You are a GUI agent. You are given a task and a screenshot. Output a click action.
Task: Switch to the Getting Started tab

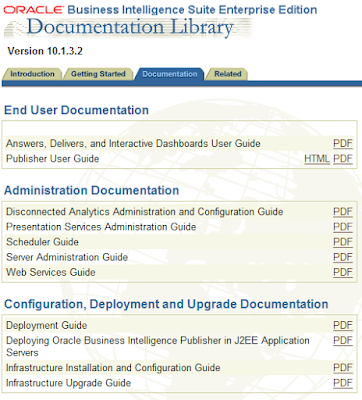98,74
